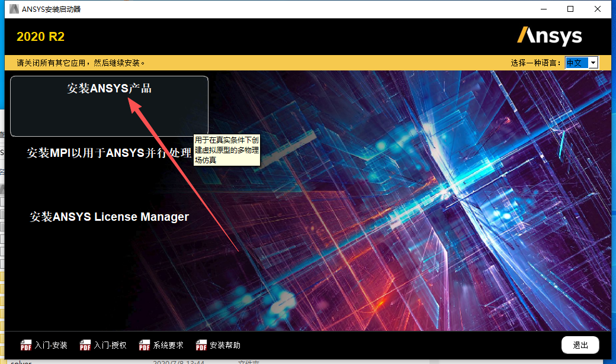This screenshot has height=364, width=616.
Task: Click the 2020 R2 version label
Action: [x=40, y=37]
